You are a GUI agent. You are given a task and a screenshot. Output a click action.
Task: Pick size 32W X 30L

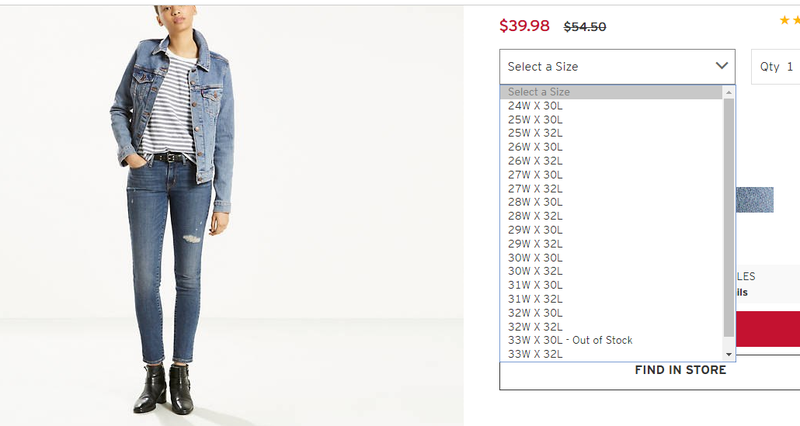(x=535, y=312)
